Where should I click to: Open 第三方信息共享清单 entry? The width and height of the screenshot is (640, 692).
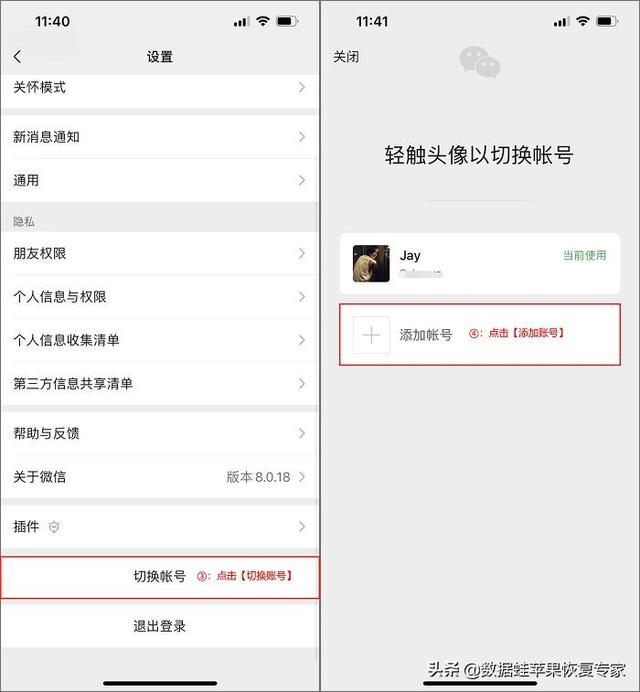click(159, 384)
